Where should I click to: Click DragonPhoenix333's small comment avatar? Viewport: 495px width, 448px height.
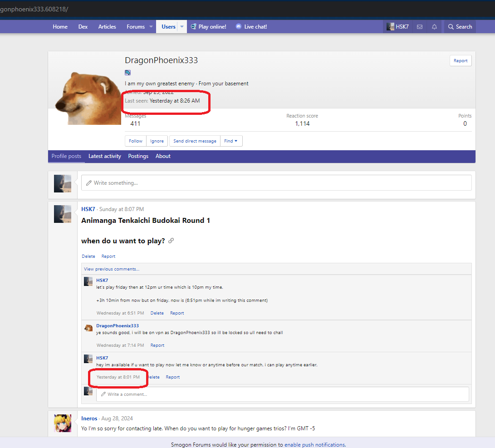pyautogui.click(x=88, y=328)
